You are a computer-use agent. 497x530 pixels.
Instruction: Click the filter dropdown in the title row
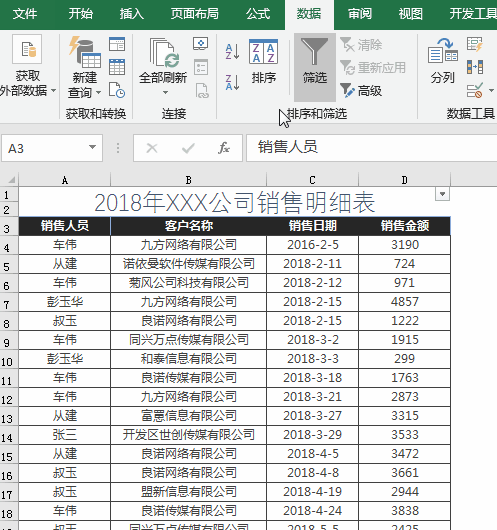(x=442, y=194)
